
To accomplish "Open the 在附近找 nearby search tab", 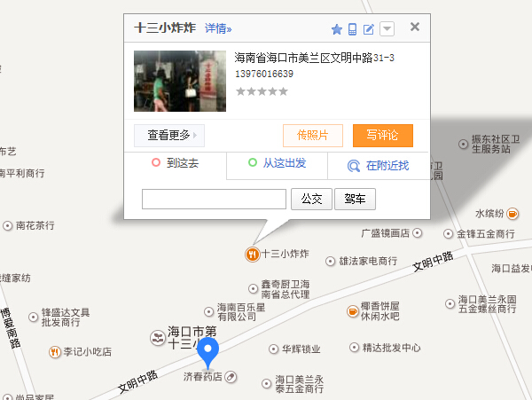I will 379,166.
